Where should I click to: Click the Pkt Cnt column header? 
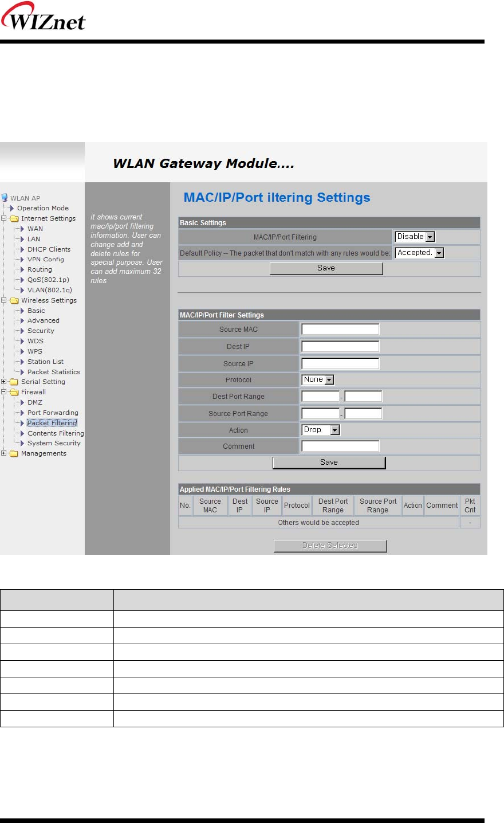(x=470, y=505)
